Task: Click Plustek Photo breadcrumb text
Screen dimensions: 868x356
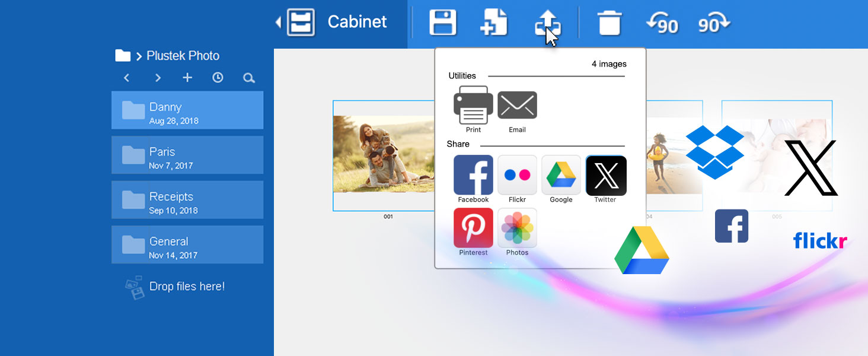Action: 183,56
